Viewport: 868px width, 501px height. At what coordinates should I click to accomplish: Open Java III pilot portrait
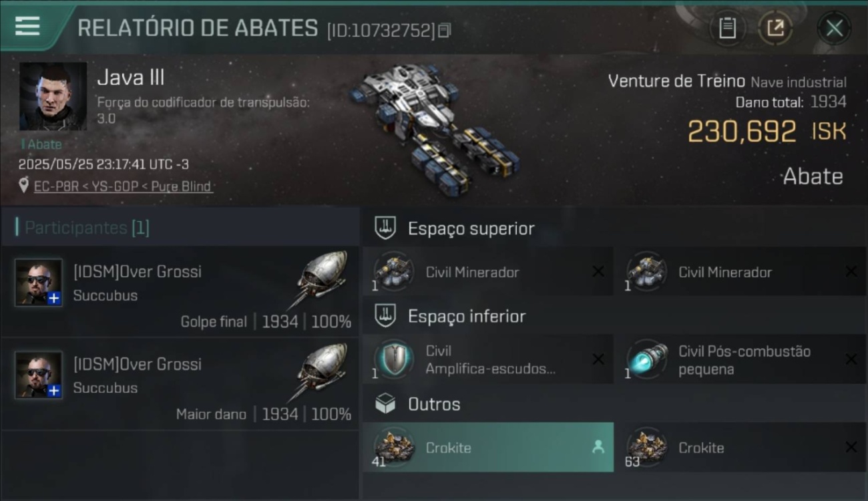point(53,96)
